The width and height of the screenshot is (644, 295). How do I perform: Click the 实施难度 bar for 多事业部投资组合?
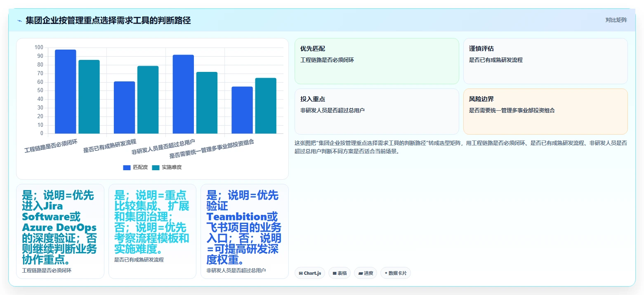click(x=266, y=106)
